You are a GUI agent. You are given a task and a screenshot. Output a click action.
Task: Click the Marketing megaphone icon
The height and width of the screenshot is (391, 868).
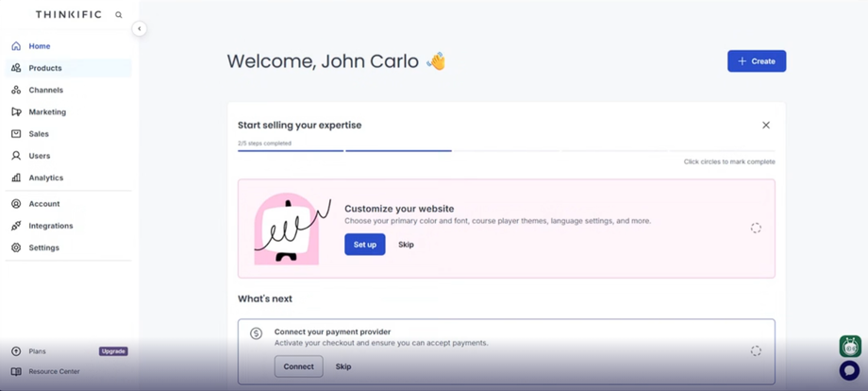(x=16, y=111)
